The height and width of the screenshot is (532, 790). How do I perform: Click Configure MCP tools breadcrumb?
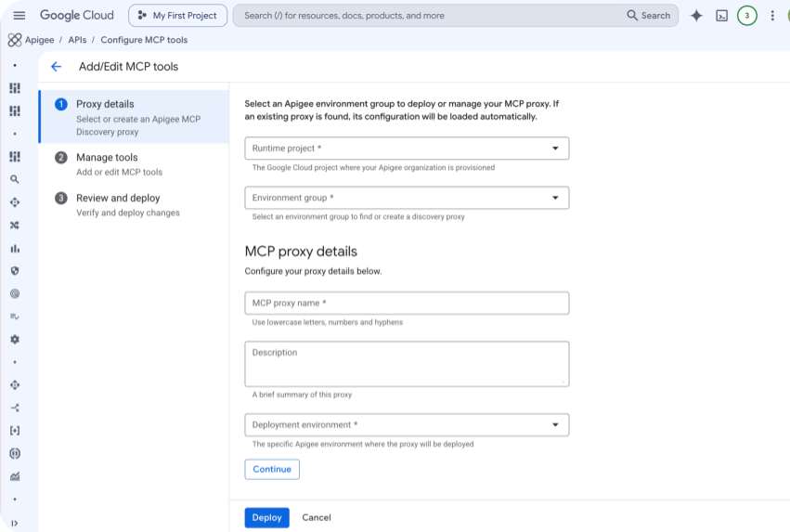pyautogui.click(x=144, y=40)
